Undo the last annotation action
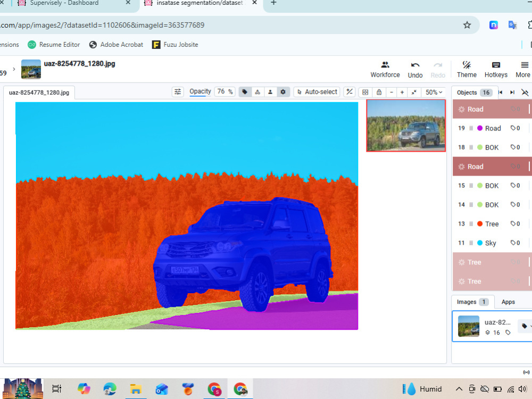 (415, 70)
